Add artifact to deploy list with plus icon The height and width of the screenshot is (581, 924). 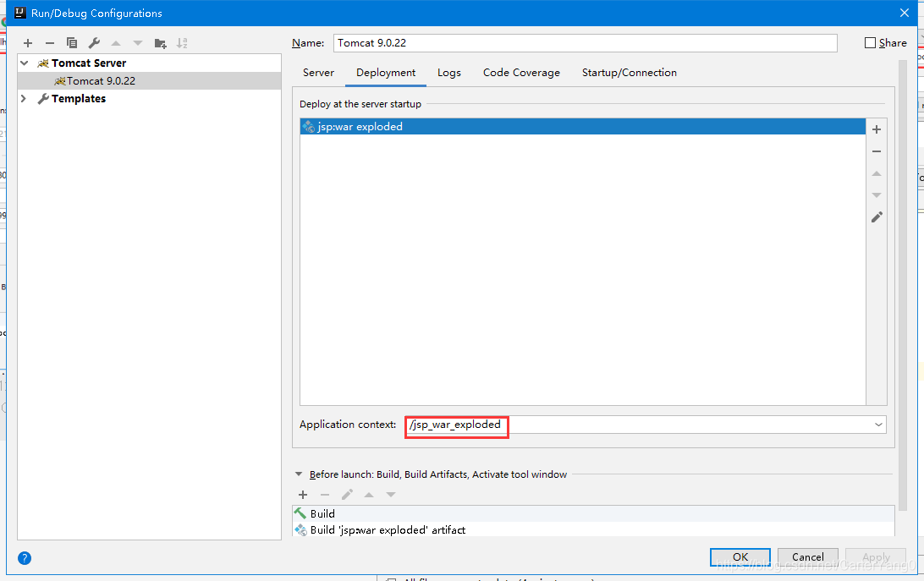877,129
